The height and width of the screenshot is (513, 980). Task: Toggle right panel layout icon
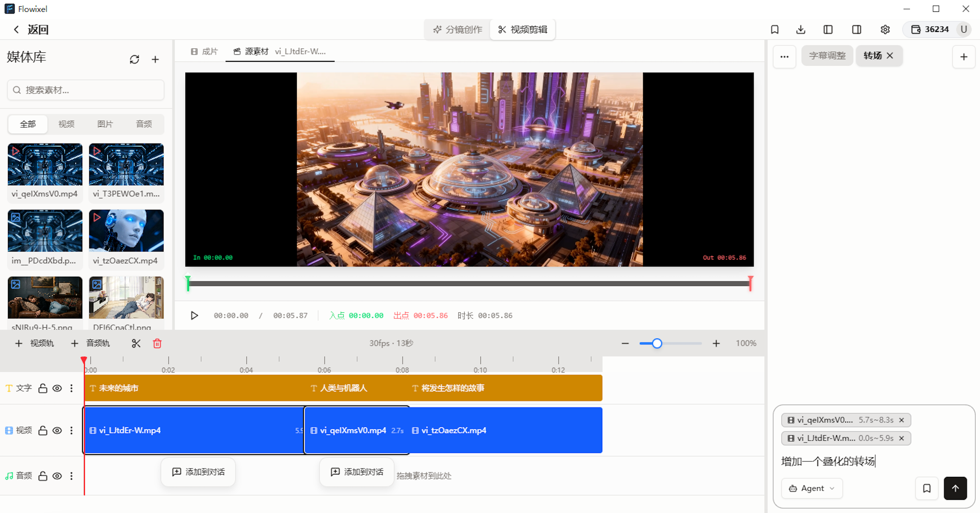tap(856, 29)
